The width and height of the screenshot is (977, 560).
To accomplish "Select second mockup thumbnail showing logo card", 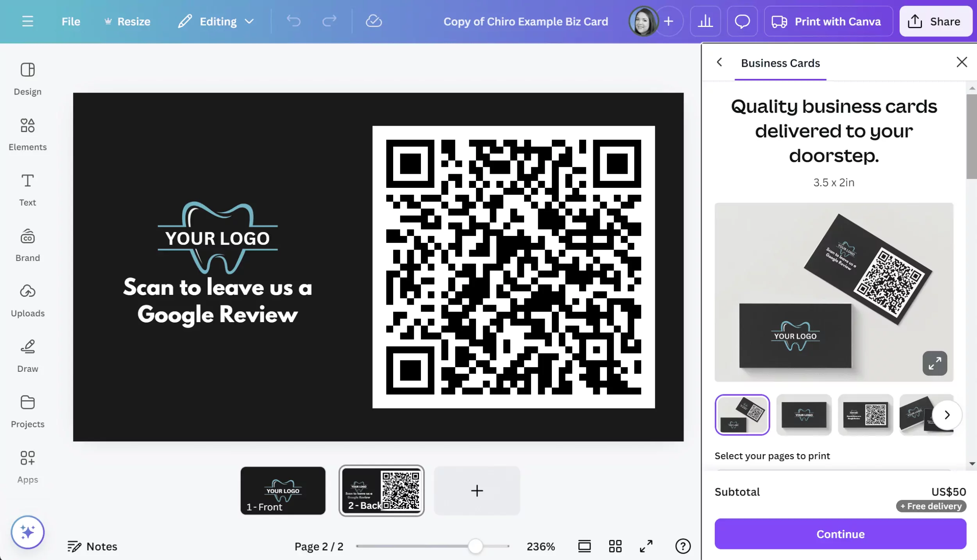I will click(x=804, y=415).
